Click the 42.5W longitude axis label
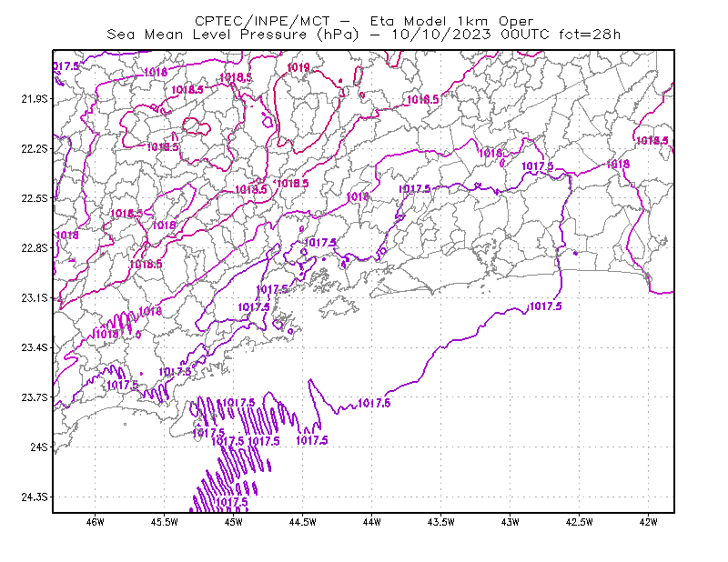 [x=579, y=522]
